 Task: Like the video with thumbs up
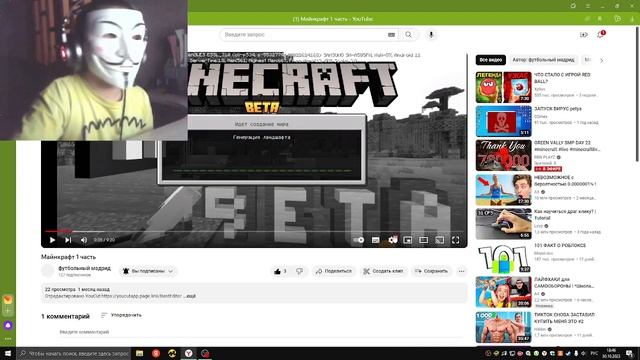click(281, 271)
